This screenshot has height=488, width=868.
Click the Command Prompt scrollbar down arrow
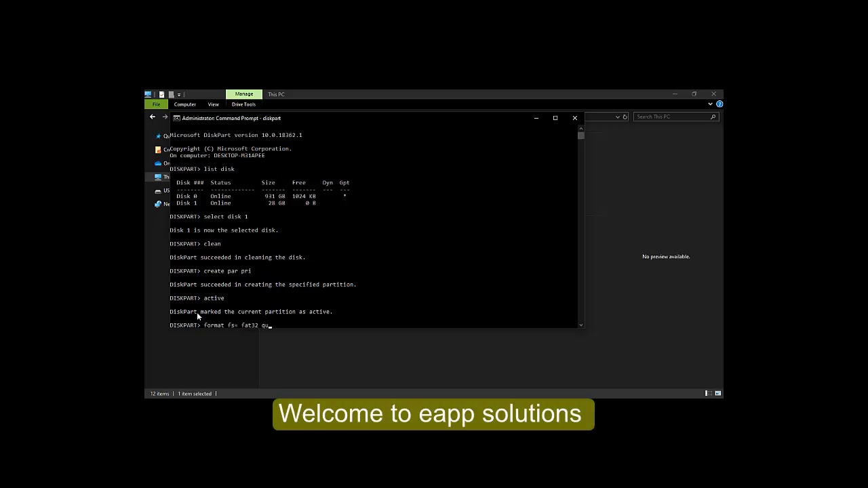(580, 325)
